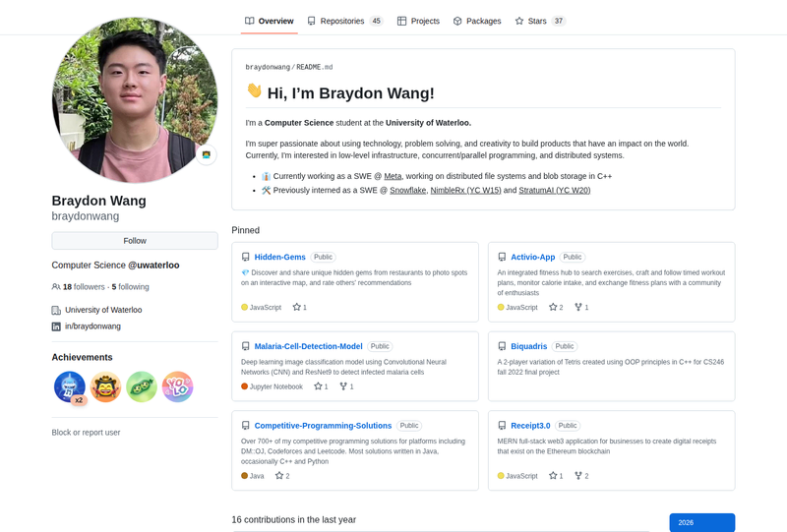Click the book icon on Overview tab
Viewport: 787px width, 532px height.
(250, 21)
